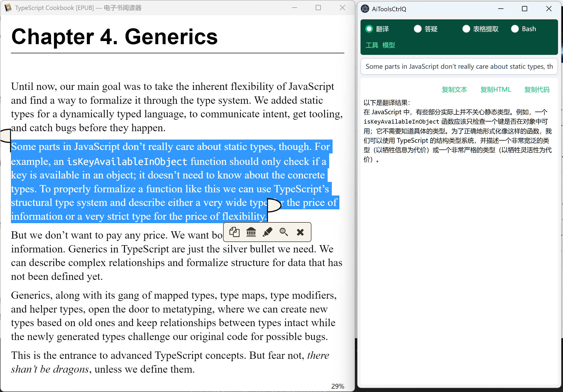
Task: Click the selection end handle
Action: pyautogui.click(x=274, y=205)
